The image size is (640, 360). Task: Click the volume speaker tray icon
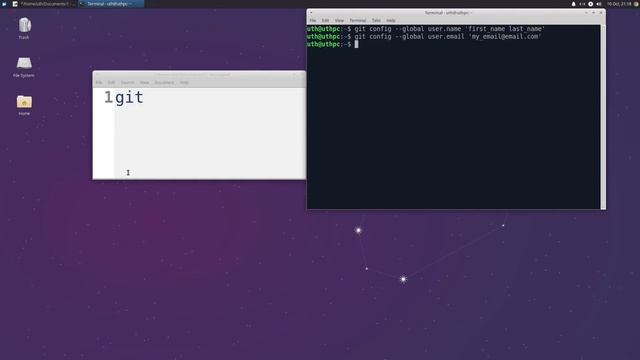point(599,4)
